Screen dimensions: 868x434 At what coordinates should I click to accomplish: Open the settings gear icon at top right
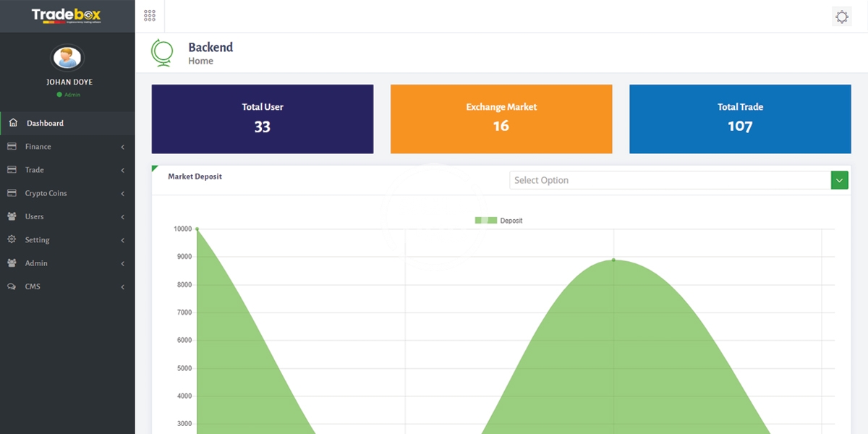tap(841, 17)
